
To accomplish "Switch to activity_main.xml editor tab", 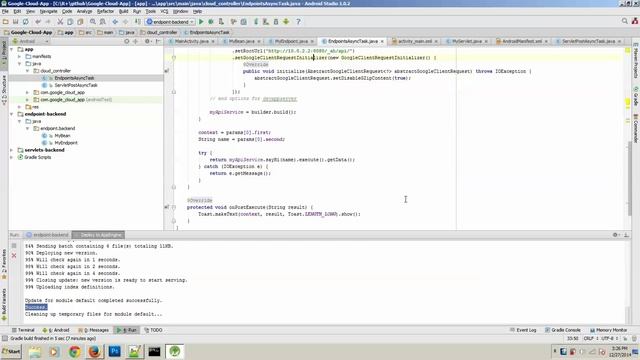I will pyautogui.click(x=414, y=41).
